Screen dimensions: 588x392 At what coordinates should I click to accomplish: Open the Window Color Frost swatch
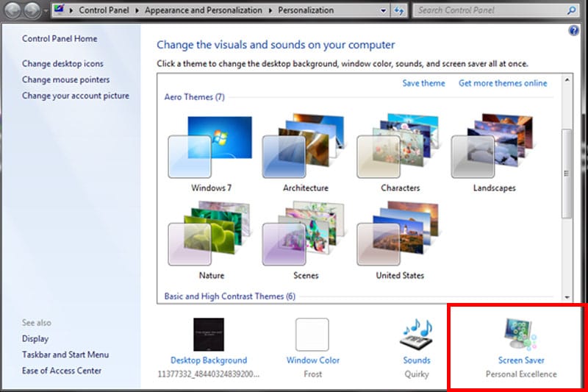click(312, 334)
